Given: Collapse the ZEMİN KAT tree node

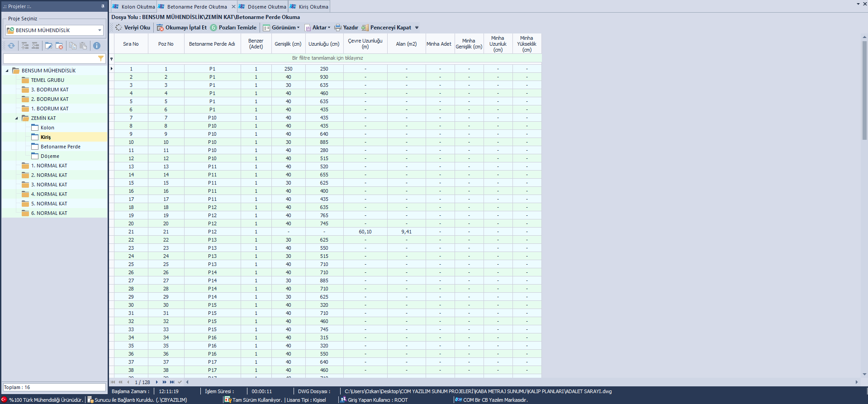Looking at the screenshot, I should (17, 118).
